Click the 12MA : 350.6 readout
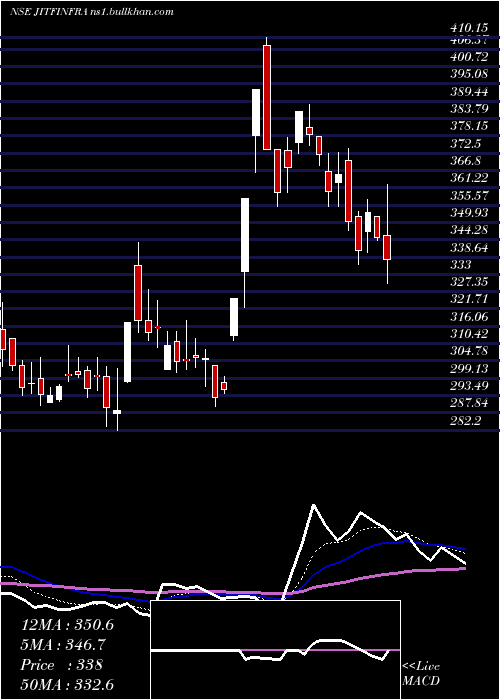The image size is (500, 700). (67, 625)
